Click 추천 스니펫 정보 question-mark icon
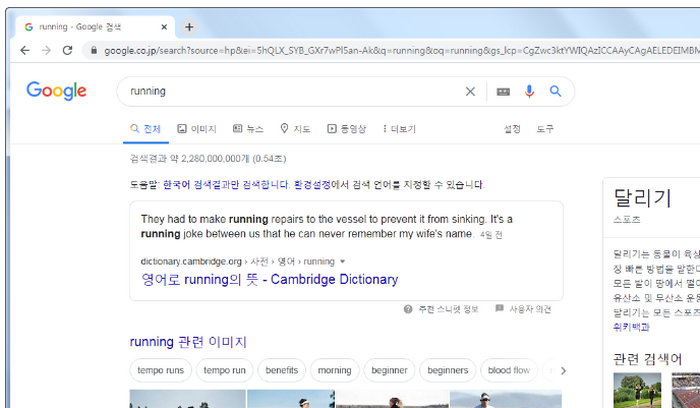This screenshot has height=408, width=700. 408,309
